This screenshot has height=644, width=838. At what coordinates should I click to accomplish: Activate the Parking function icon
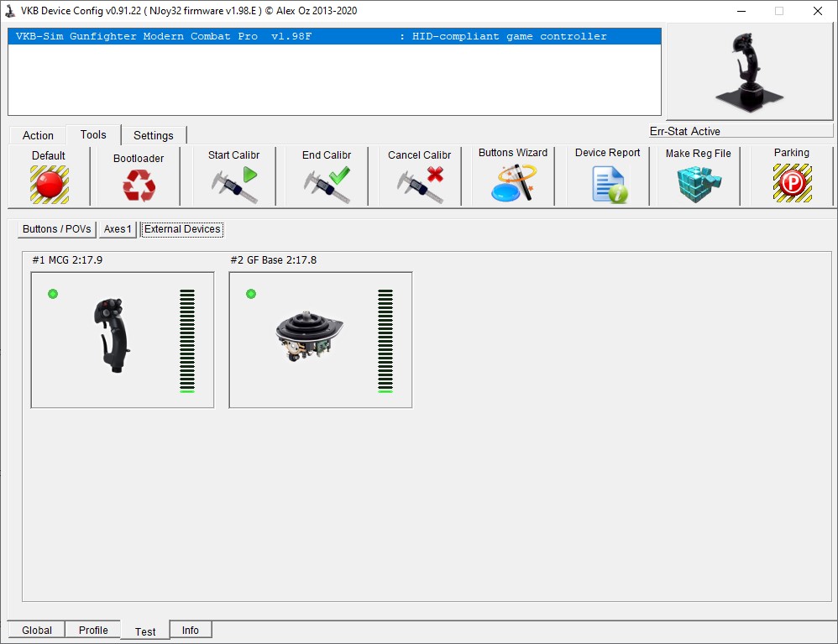(x=793, y=183)
